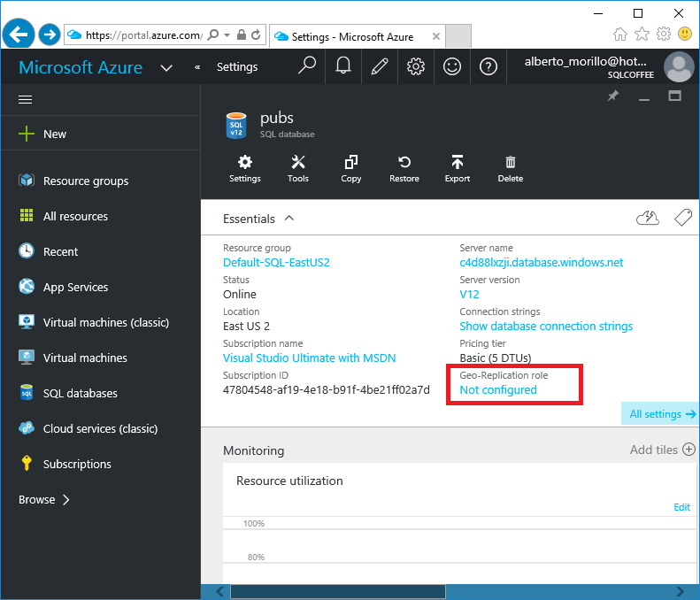This screenshot has width=700, height=600.
Task: Click the pencil edit dashboard icon
Action: 380,66
